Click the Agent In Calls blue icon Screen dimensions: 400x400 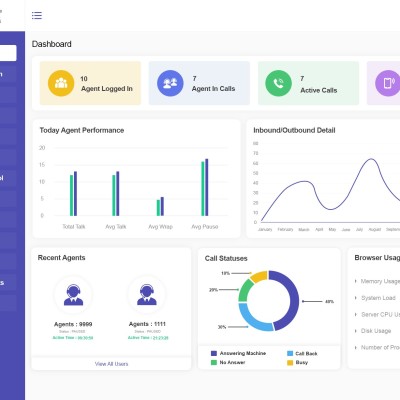pyautogui.click(x=170, y=83)
